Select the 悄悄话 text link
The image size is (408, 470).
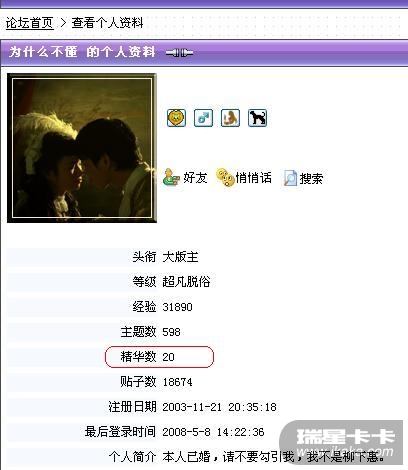pyautogui.click(x=254, y=178)
